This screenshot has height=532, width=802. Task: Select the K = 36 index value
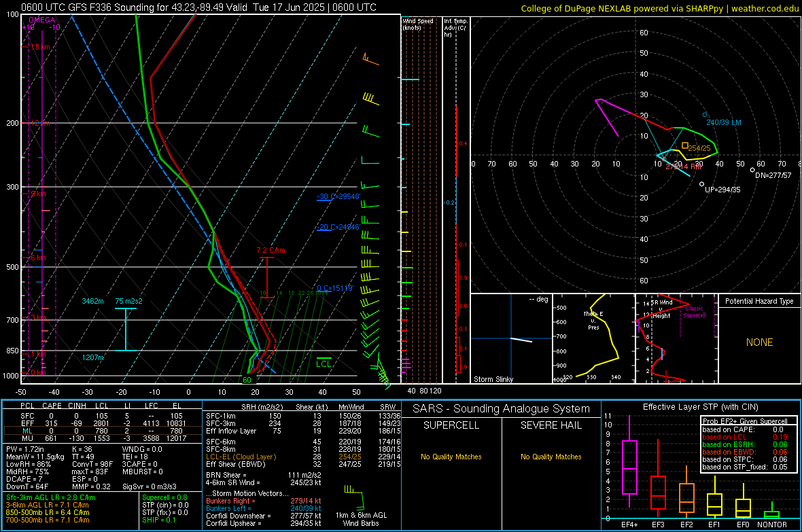pyautogui.click(x=82, y=449)
